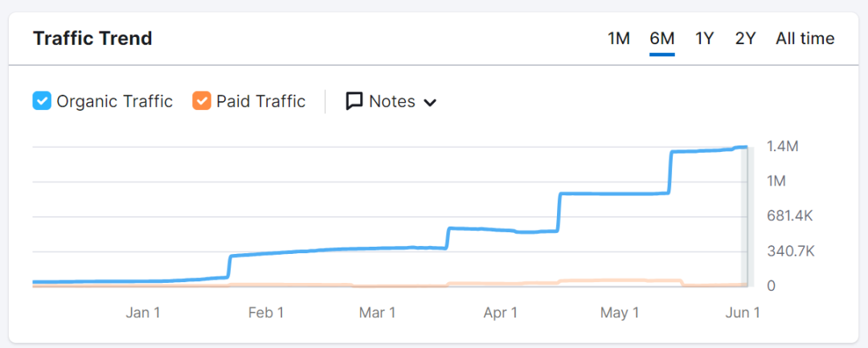The height and width of the screenshot is (348, 868).
Task: Uncheck the Organic Traffic checkbox
Action: pyautogui.click(x=42, y=101)
